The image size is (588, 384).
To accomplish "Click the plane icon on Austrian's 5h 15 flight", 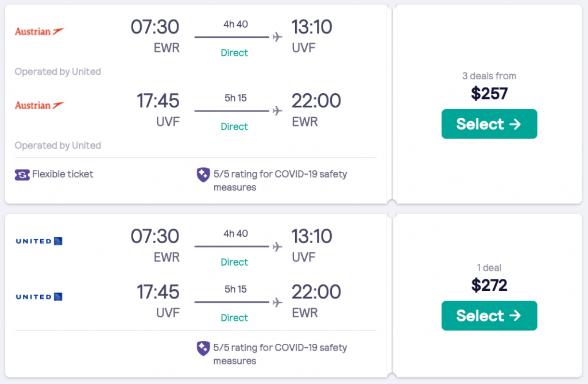I will (x=278, y=111).
